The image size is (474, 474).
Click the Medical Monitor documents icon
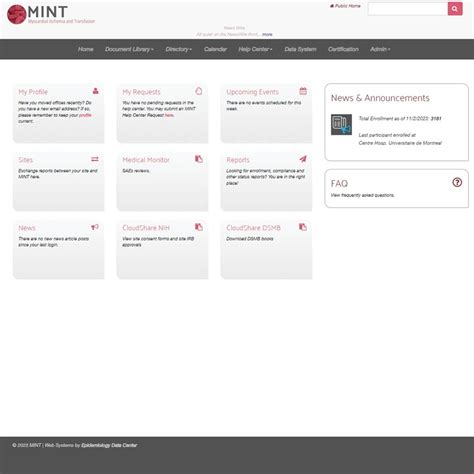click(199, 159)
